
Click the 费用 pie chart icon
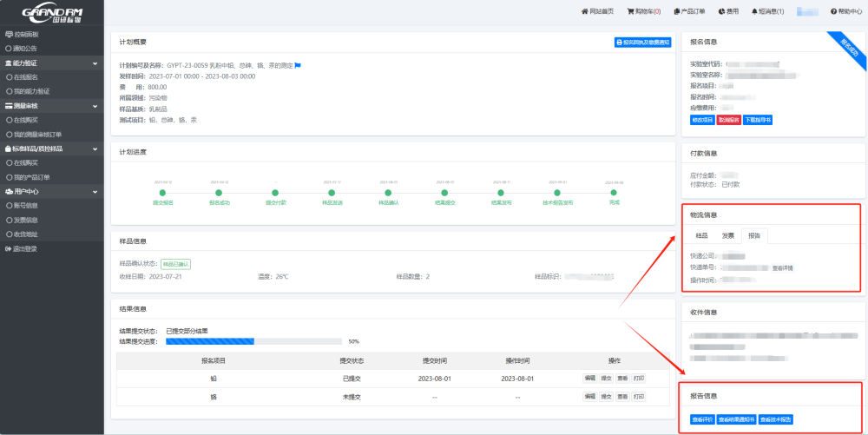pyautogui.click(x=721, y=11)
